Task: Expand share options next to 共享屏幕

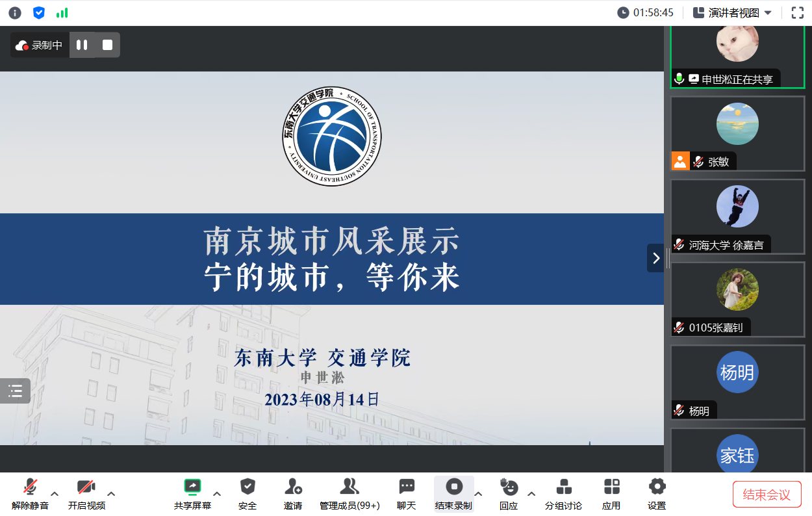Action: point(217,494)
